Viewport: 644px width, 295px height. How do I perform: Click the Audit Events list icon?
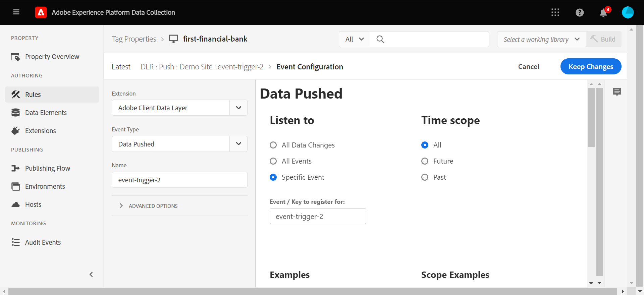coord(15,242)
